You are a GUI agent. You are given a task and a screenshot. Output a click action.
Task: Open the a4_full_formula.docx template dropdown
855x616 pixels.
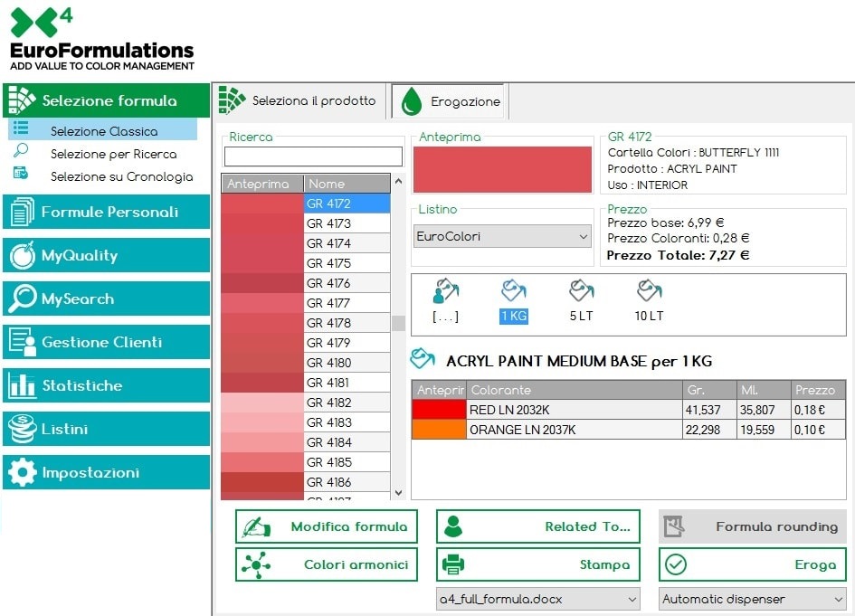(538, 599)
